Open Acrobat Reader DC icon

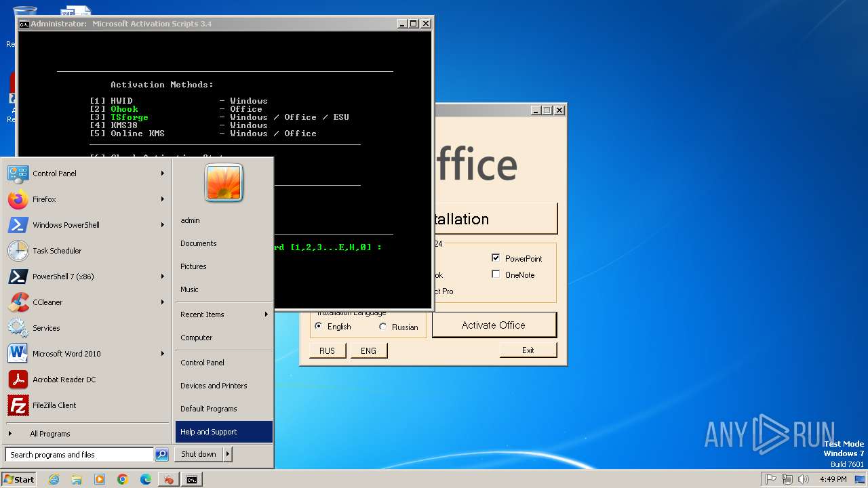[x=18, y=380]
